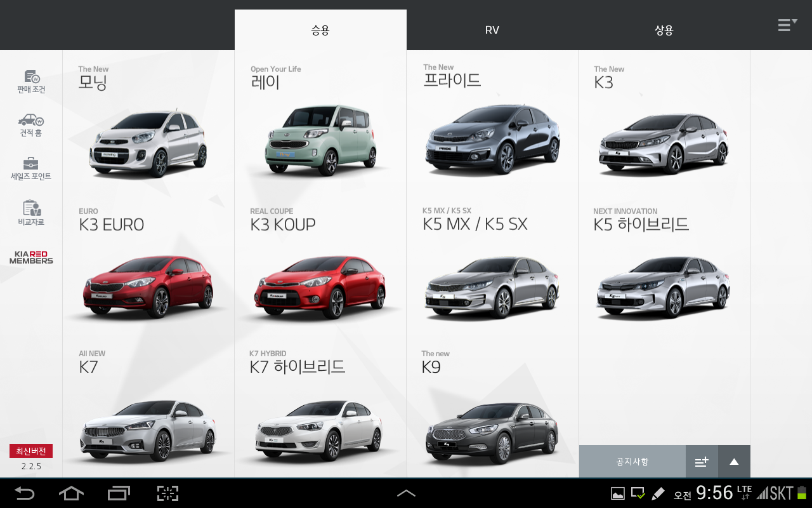
Task: Open the recent apps button
Action: point(119,493)
